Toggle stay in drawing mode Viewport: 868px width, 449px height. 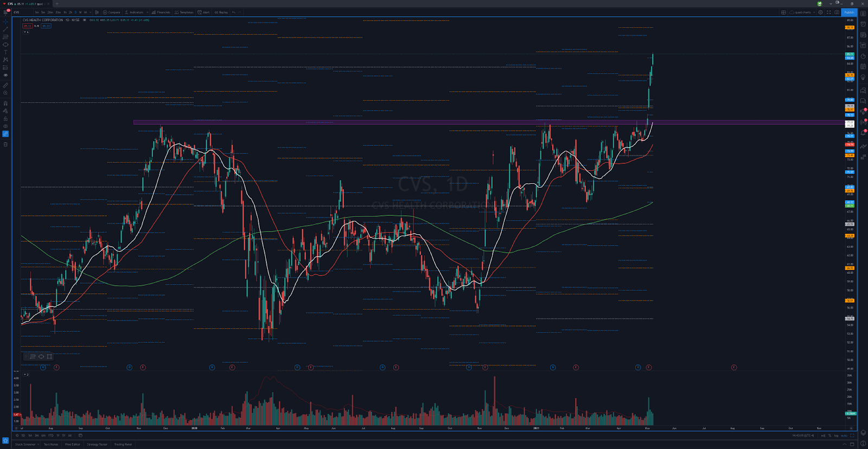click(x=5, y=111)
